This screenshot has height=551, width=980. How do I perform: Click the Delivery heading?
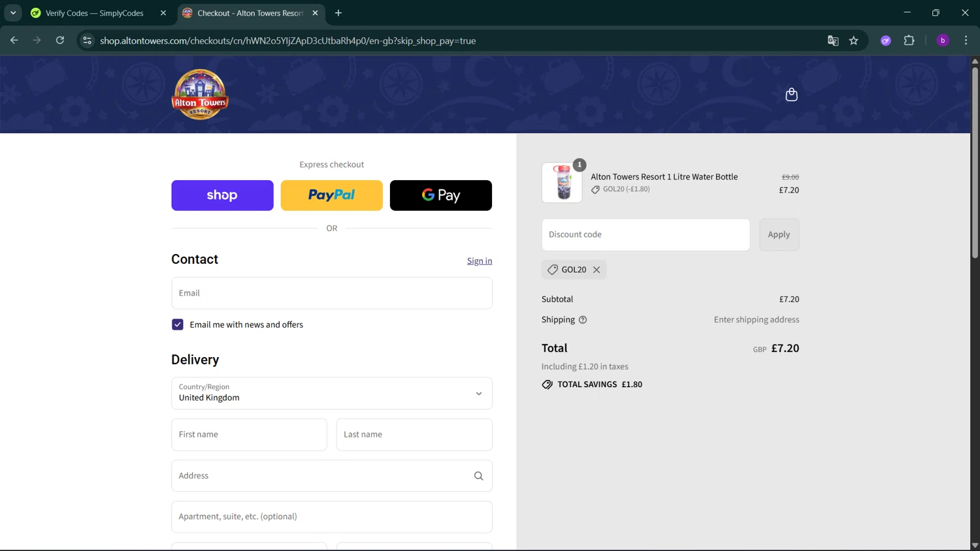coord(195,360)
